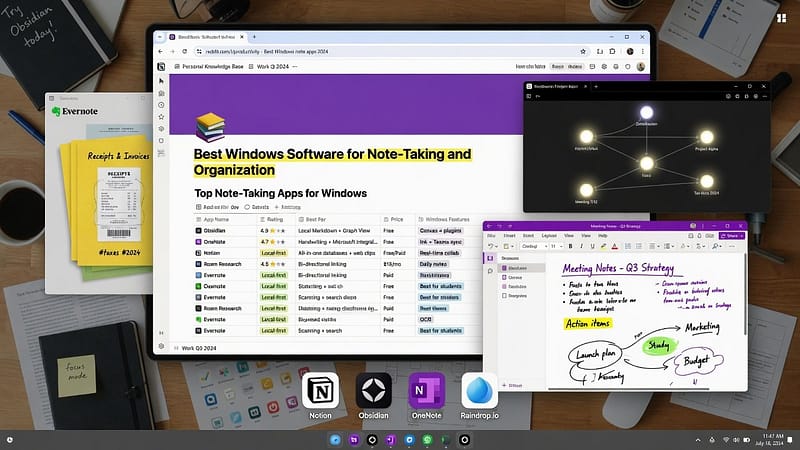The image size is (800, 450).
Task: Select the active browser tab
Action: 207,37
